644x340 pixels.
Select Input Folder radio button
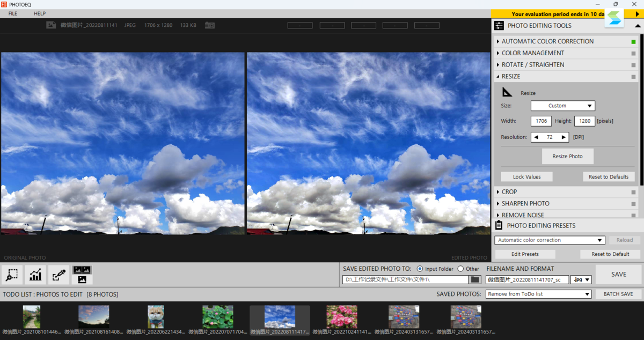point(420,269)
